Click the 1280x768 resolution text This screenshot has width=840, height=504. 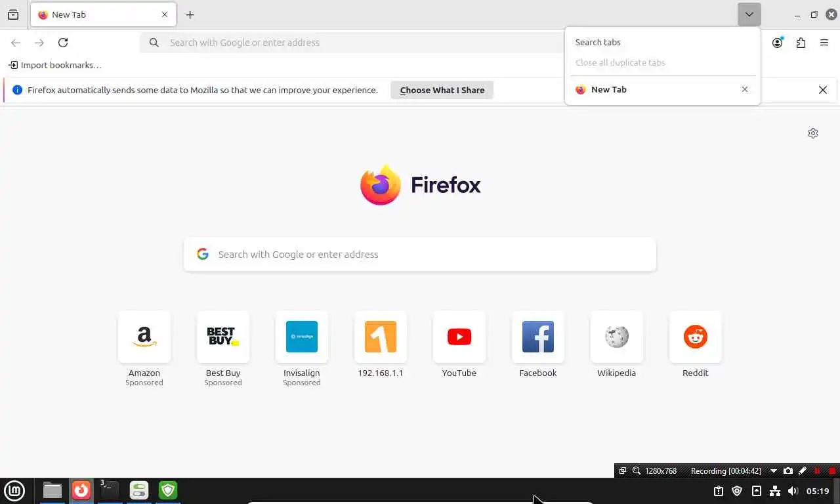(661, 471)
